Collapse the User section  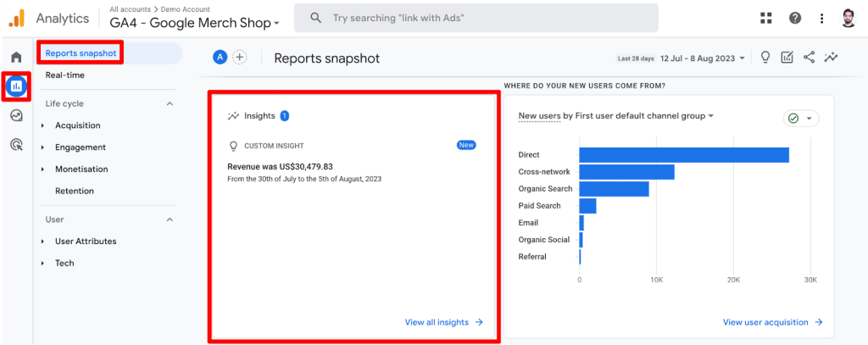click(170, 220)
